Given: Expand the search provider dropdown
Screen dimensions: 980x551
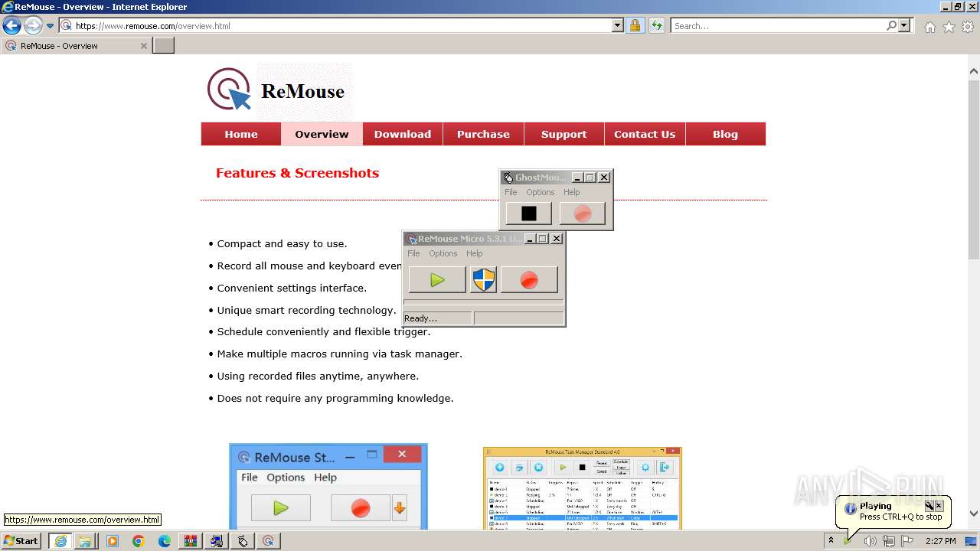Looking at the screenshot, I should pos(904,26).
